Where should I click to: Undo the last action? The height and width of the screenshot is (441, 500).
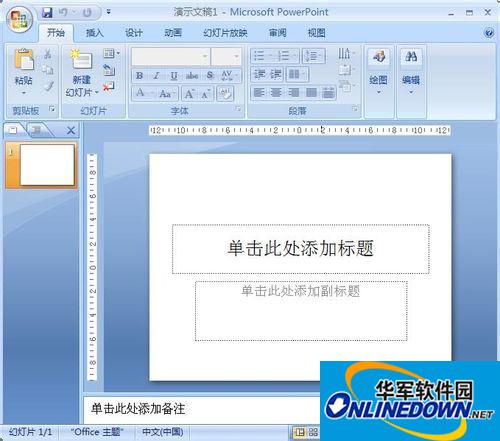pos(63,13)
